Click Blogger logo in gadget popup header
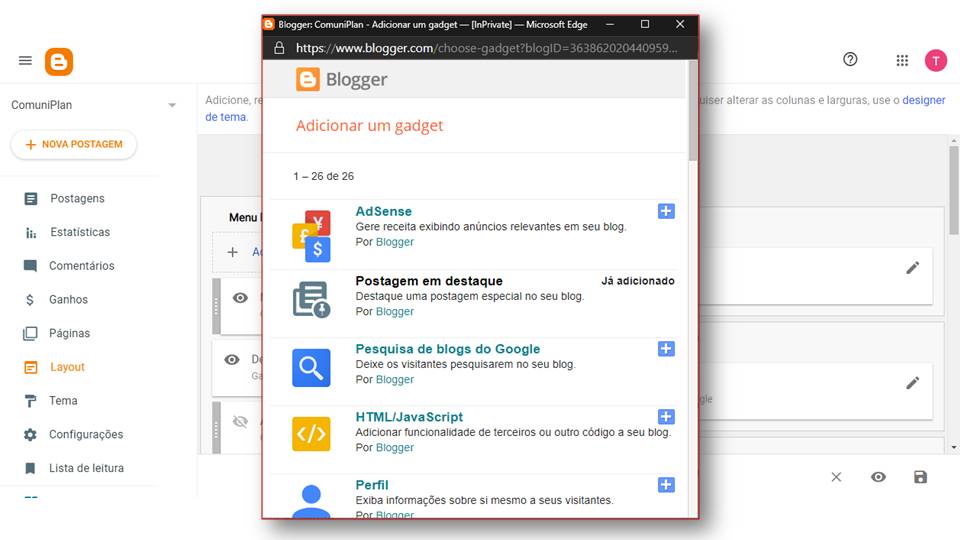Screen dimensions: 960x540 point(341,80)
